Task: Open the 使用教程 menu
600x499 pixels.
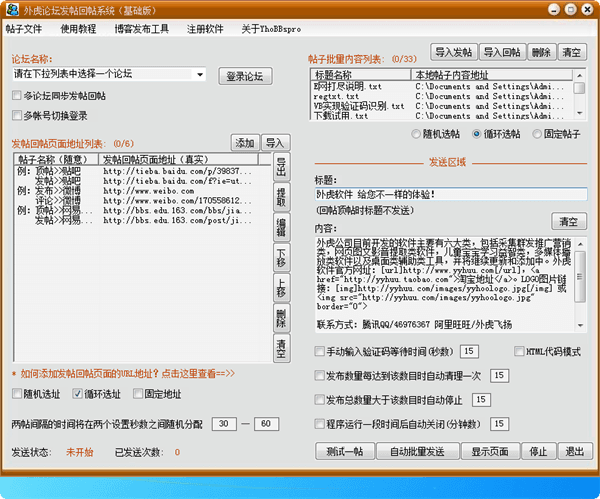Action: click(x=78, y=28)
